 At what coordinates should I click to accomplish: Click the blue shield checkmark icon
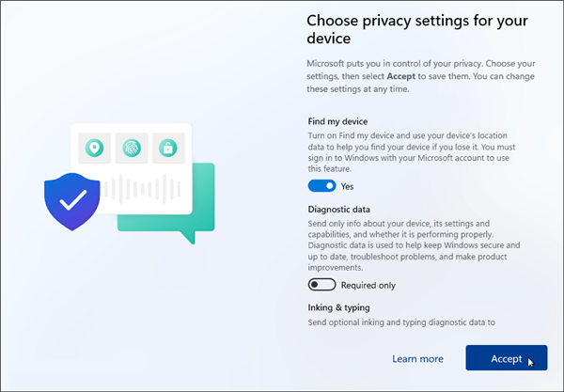tap(72, 199)
